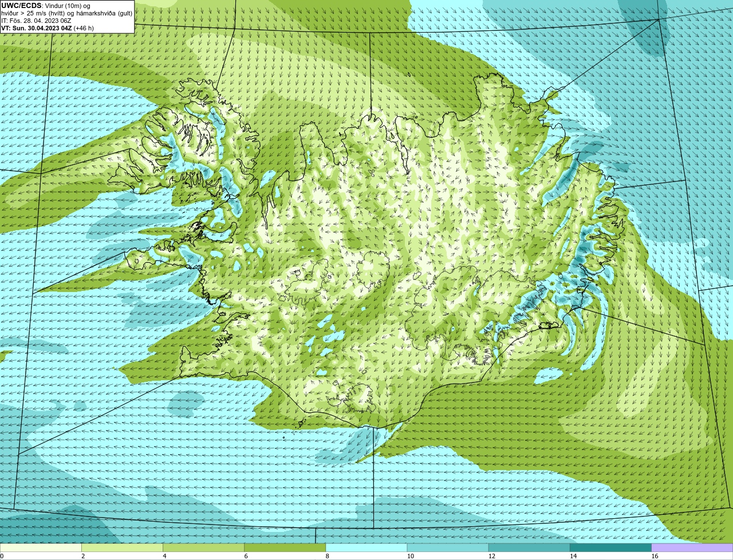733x560 pixels.
Task: Choose the turquoise 10–12 m/s legend swatch
Action: point(448,547)
